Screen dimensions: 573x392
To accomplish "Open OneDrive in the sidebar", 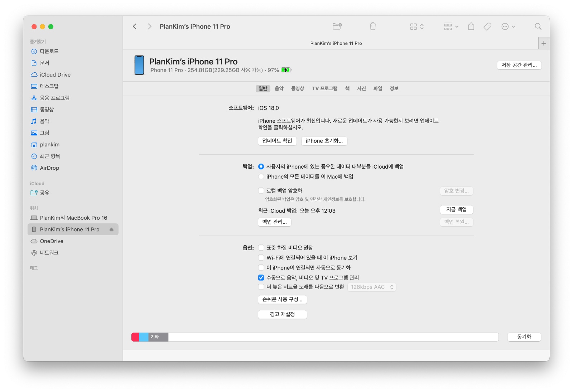I will click(52, 241).
